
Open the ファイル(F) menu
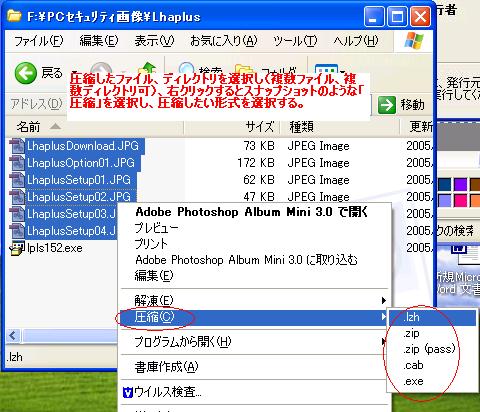[x=38, y=41]
